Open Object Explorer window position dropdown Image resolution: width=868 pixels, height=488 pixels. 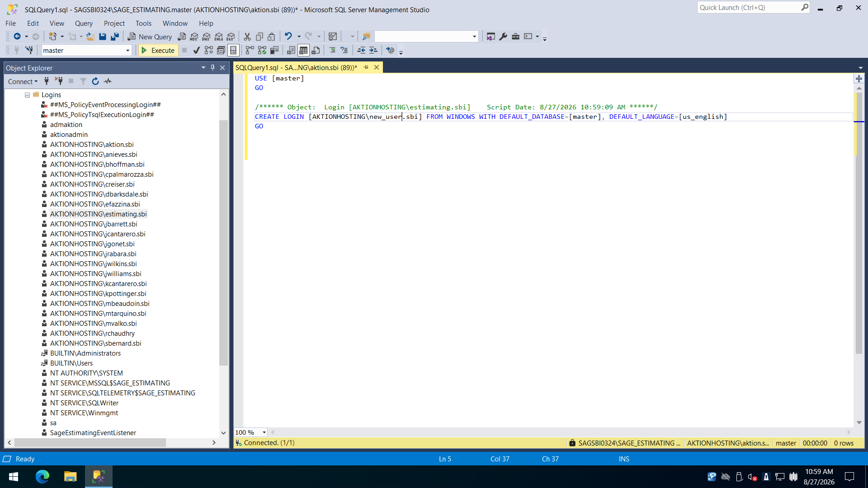click(203, 68)
